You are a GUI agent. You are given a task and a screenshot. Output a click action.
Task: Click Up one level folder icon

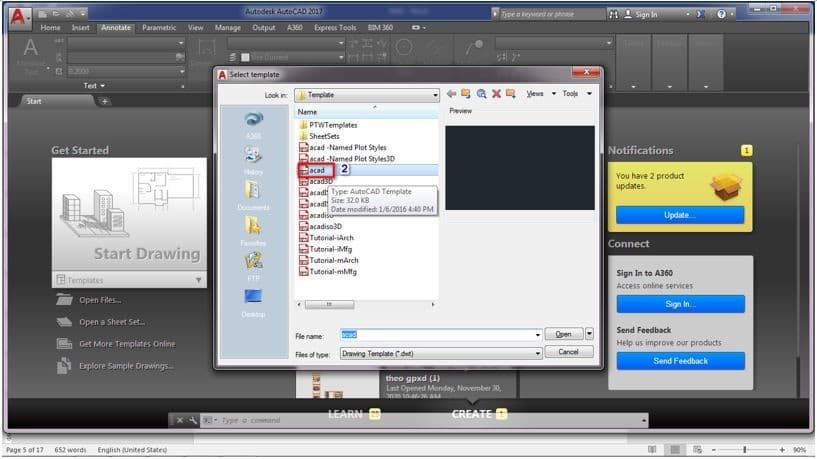tap(466, 94)
